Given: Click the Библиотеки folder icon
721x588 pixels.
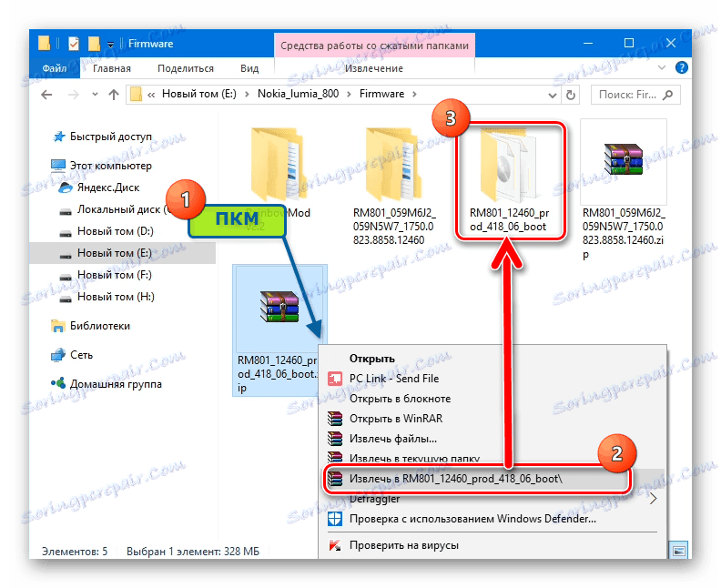Looking at the screenshot, I should (x=58, y=326).
